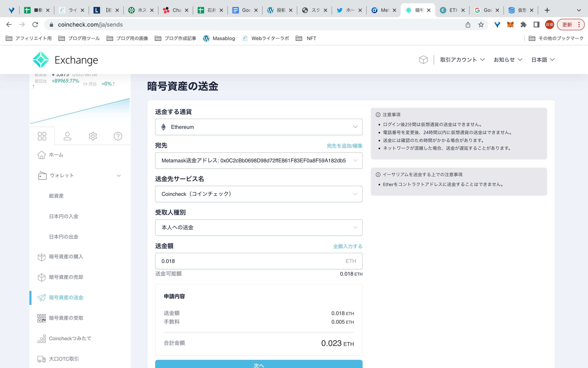Bookmark this page with star icon
The image size is (588, 368).
click(481, 25)
